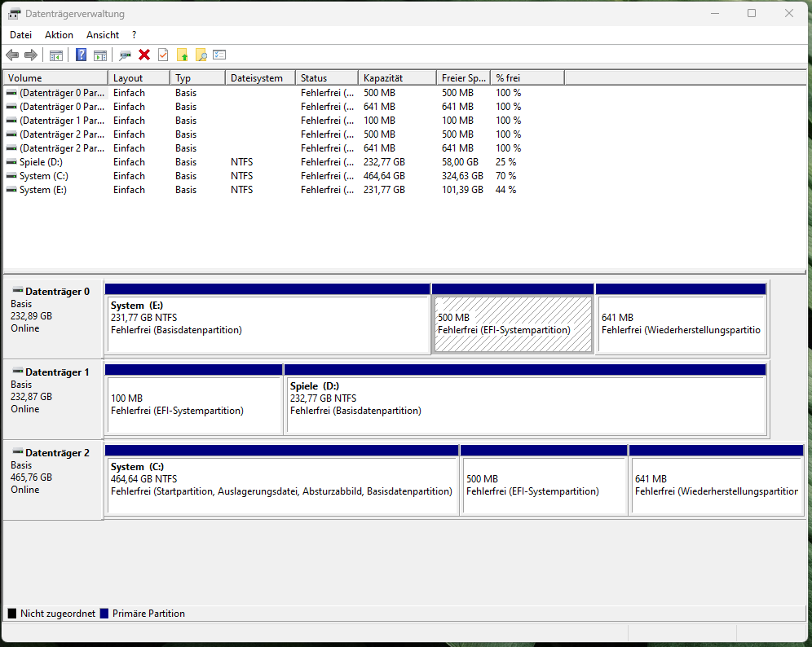Sort by the Freier Sp... column header
The width and height of the screenshot is (812, 647).
[x=464, y=78]
